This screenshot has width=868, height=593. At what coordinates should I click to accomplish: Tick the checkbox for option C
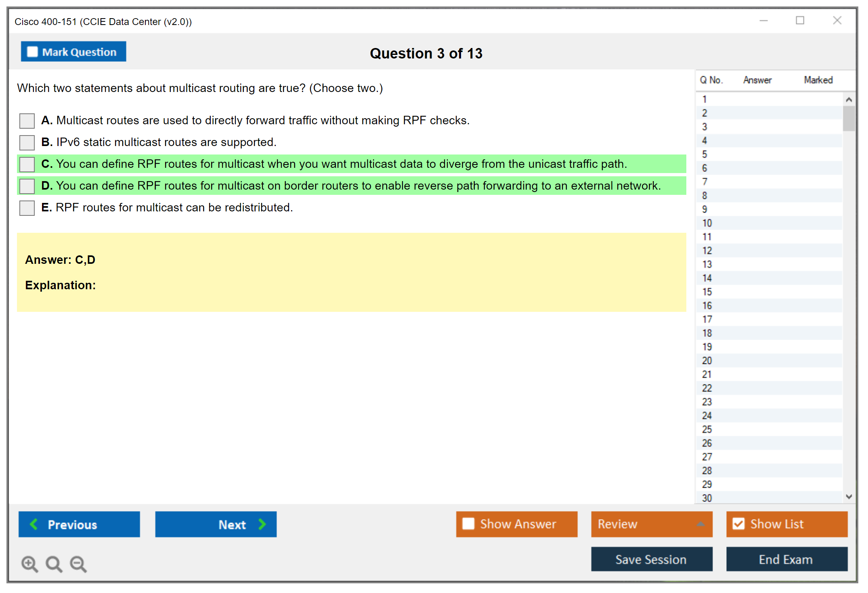click(x=27, y=164)
